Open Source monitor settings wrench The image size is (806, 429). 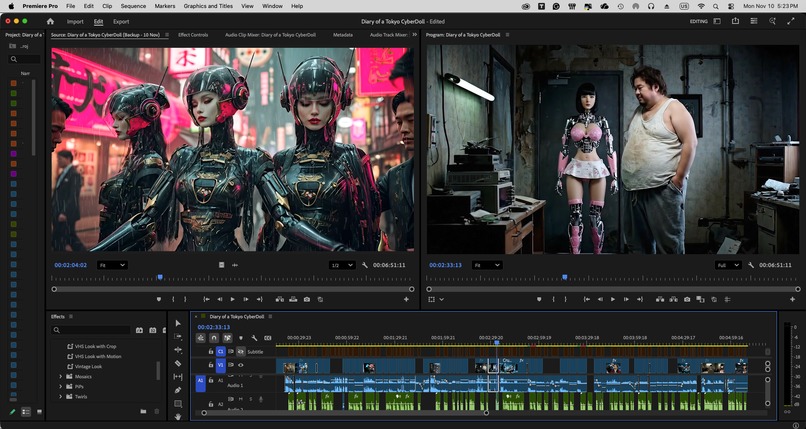click(365, 265)
